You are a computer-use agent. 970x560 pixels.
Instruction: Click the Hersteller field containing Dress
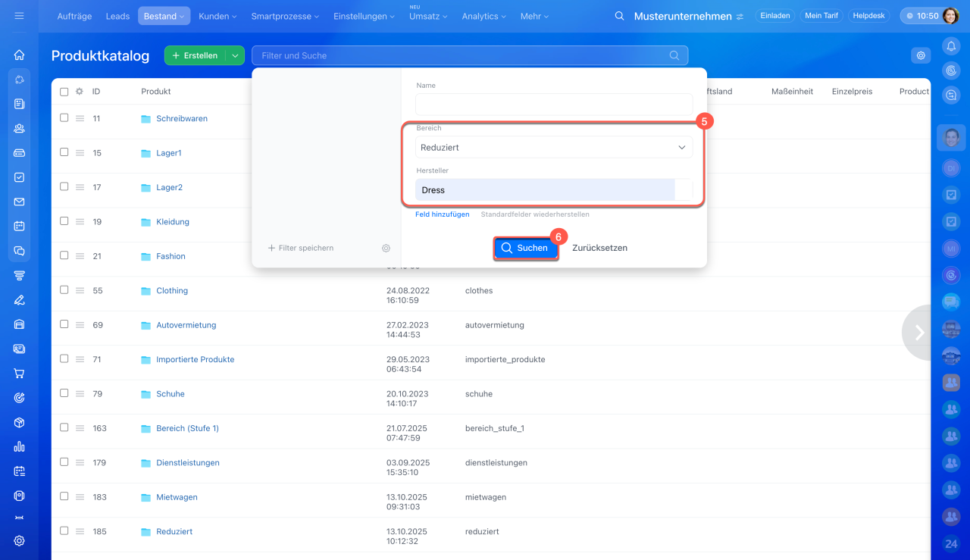click(x=554, y=189)
